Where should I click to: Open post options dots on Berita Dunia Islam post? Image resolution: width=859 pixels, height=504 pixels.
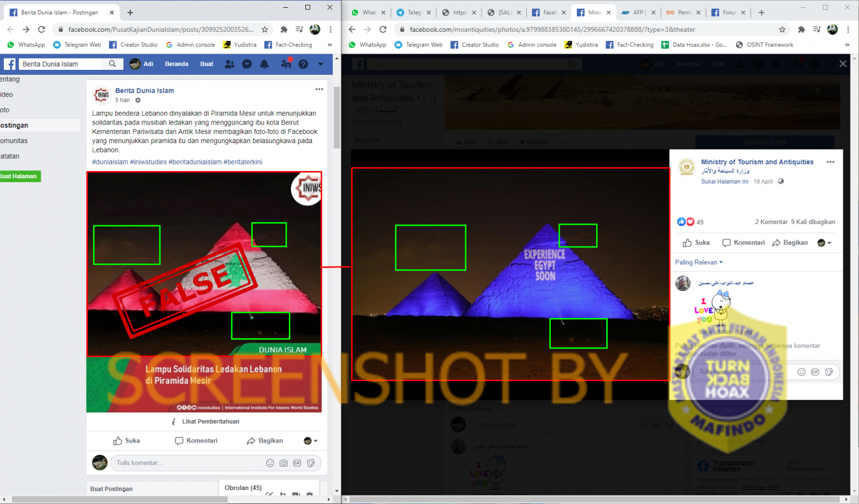pos(319,89)
